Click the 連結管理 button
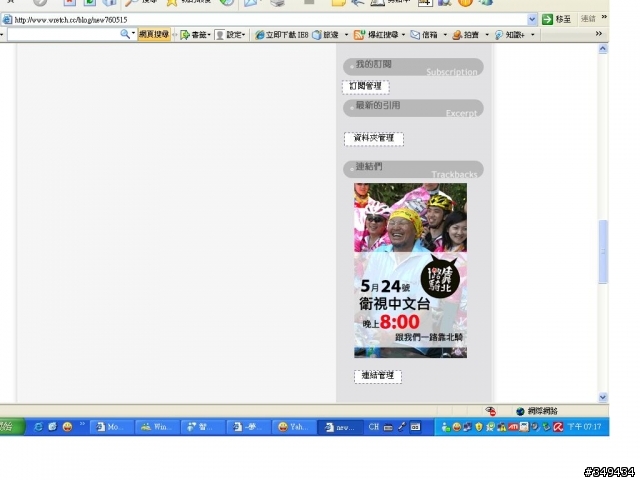640x480 pixels. 378,376
